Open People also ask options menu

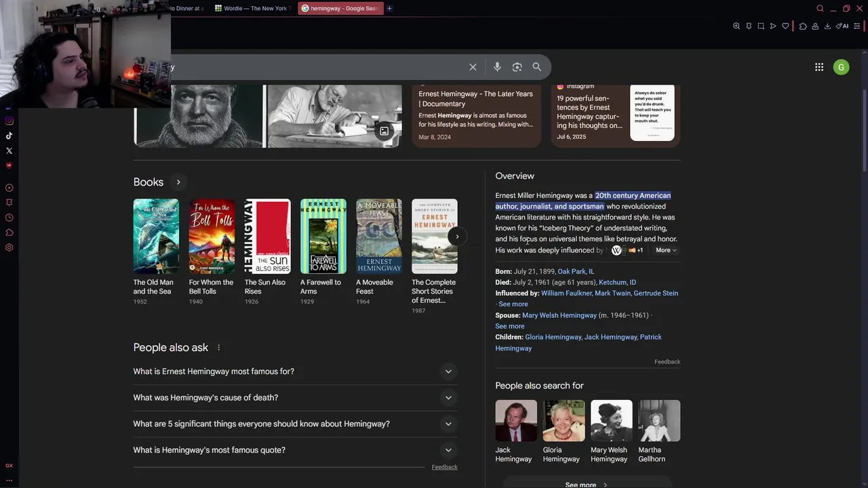[x=218, y=348]
